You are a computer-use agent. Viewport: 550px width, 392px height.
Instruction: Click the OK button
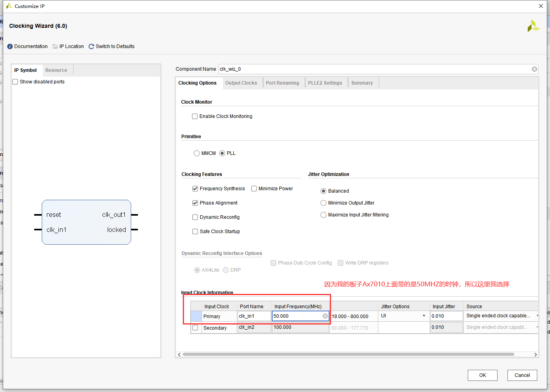pos(482,375)
